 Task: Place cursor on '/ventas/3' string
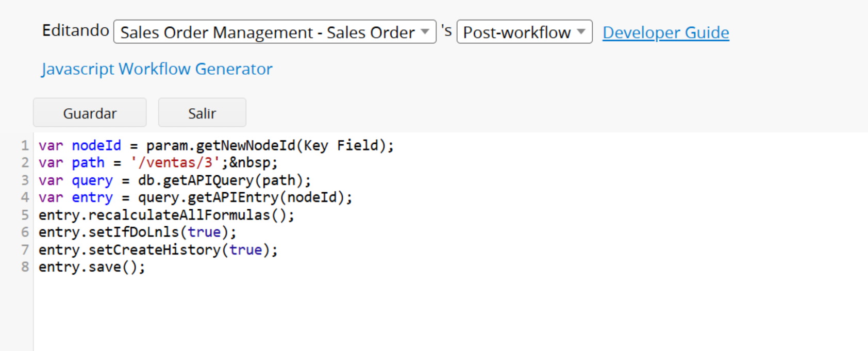point(175,163)
